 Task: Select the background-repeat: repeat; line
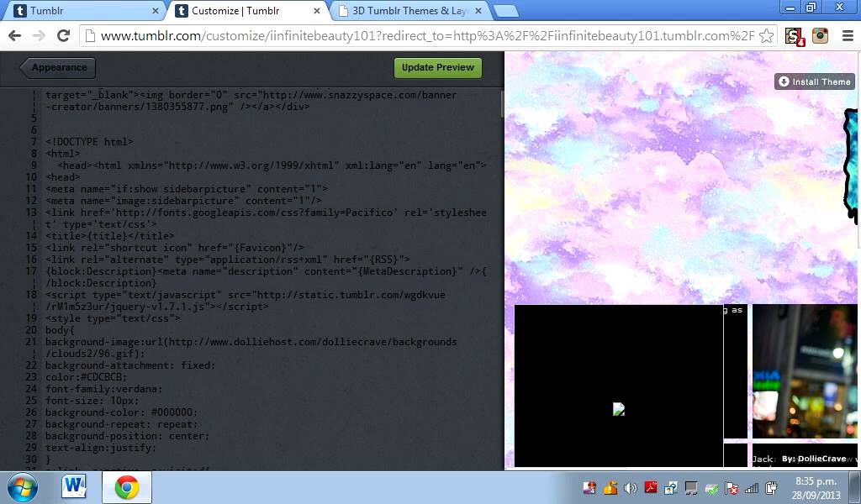coord(121,424)
